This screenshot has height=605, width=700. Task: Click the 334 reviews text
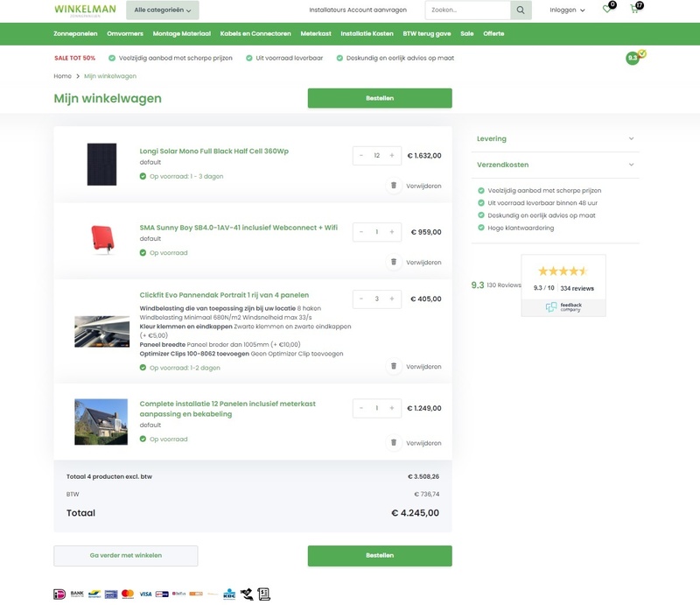click(577, 288)
